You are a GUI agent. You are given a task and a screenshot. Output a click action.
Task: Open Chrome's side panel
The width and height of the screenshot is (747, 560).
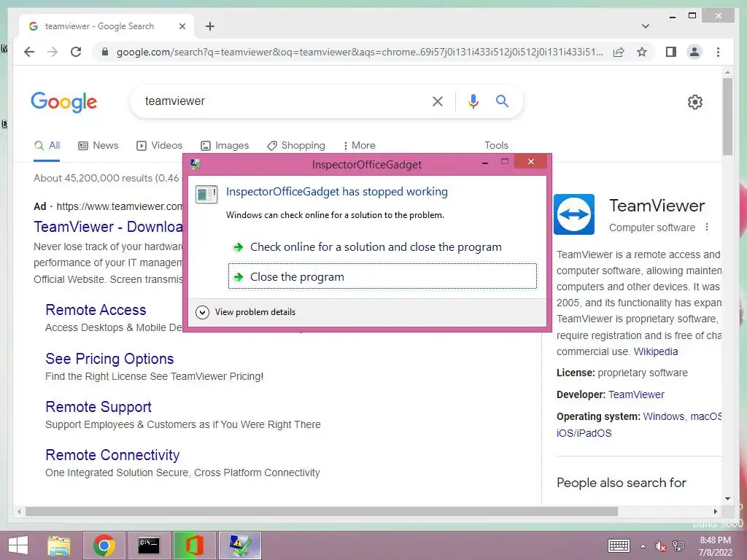click(x=671, y=52)
